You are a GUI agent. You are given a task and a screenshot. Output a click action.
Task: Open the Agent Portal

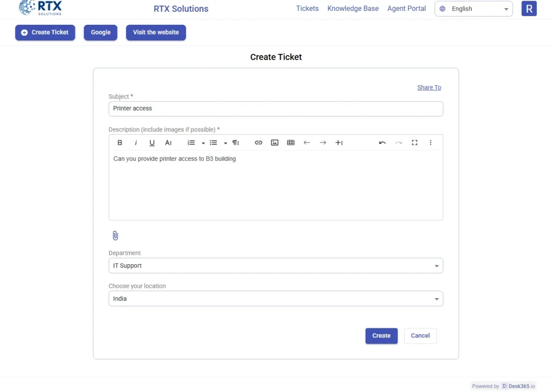pos(406,8)
